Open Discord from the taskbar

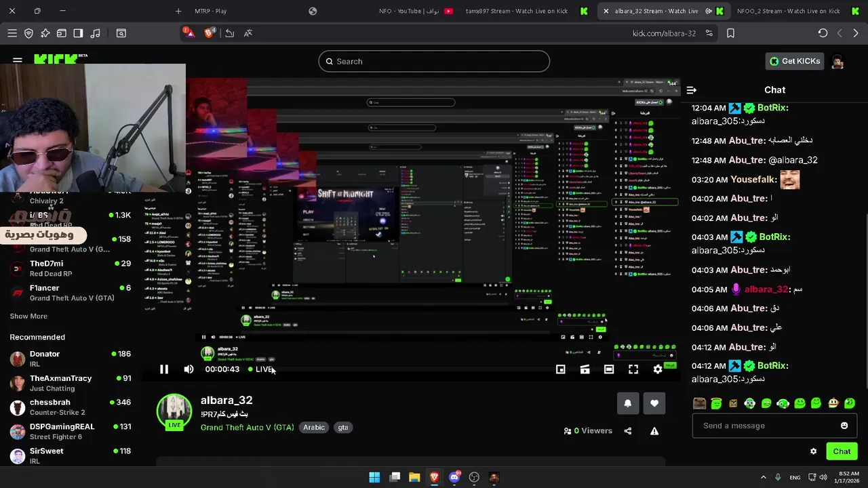454,477
